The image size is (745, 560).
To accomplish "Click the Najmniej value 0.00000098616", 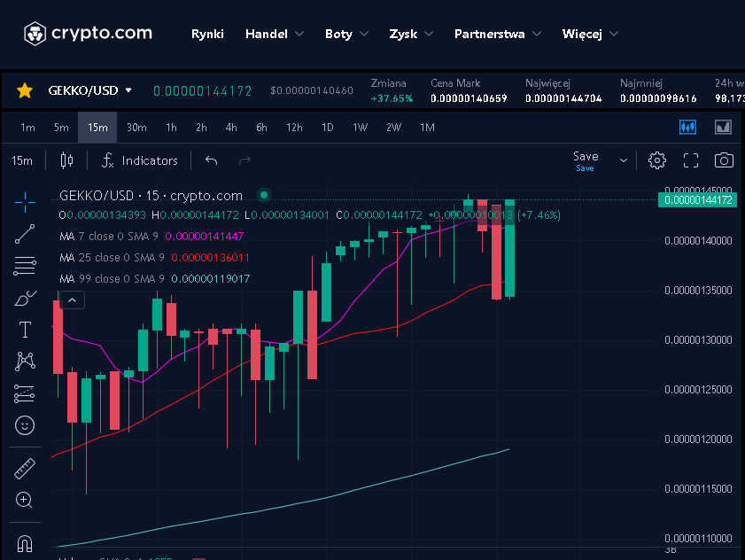I will click(x=658, y=98).
